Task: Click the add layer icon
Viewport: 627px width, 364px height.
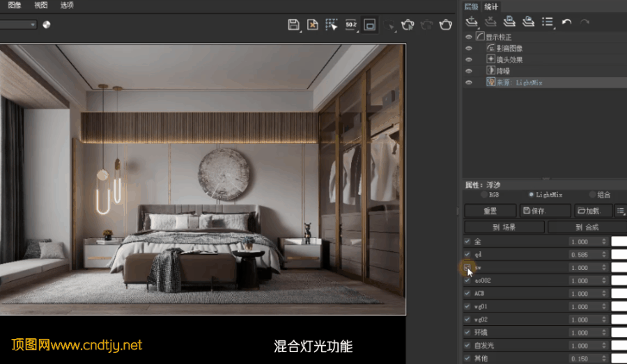Action: click(x=472, y=22)
